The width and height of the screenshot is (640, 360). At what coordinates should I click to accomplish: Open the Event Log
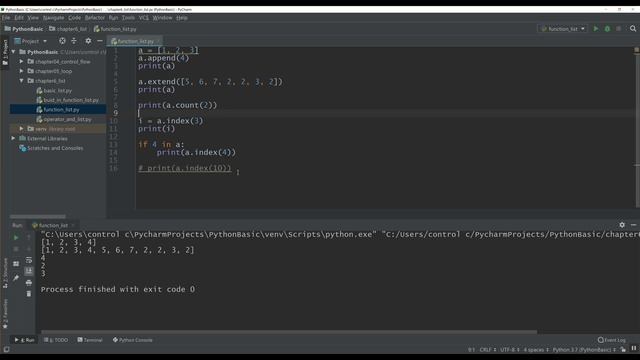(611, 340)
